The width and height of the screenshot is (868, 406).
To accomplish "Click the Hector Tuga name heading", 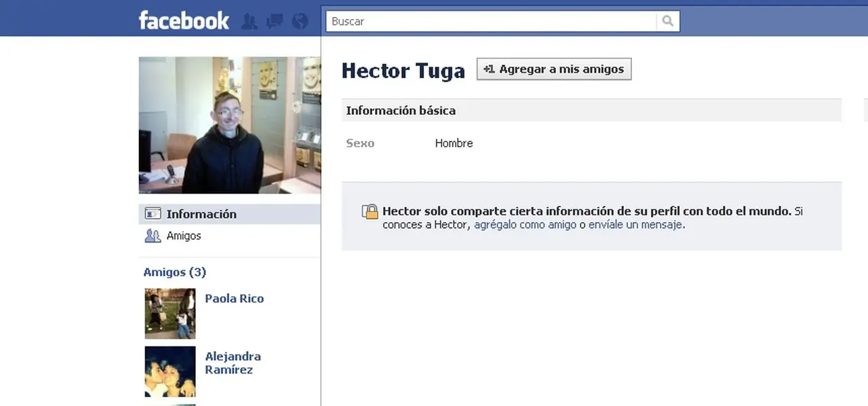I will click(x=403, y=71).
